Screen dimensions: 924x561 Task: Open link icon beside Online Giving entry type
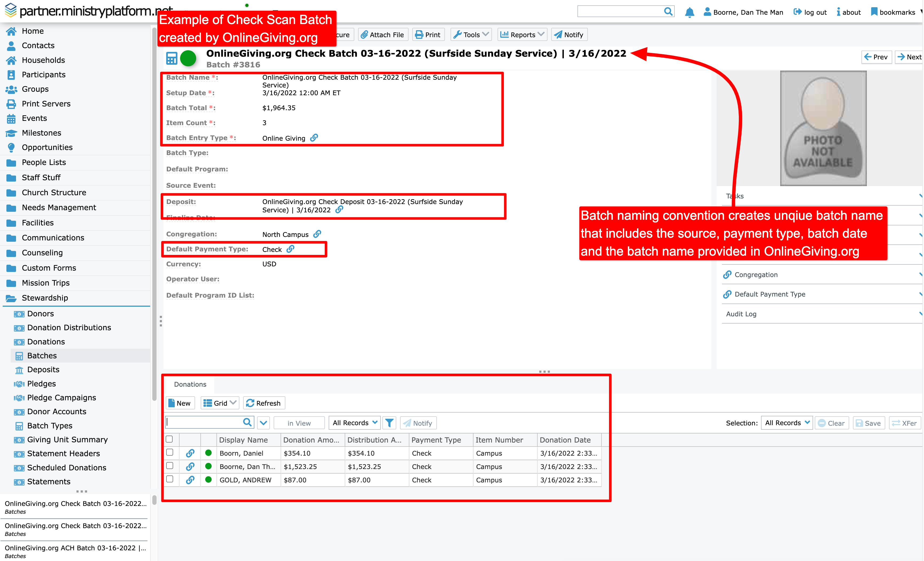coord(314,138)
